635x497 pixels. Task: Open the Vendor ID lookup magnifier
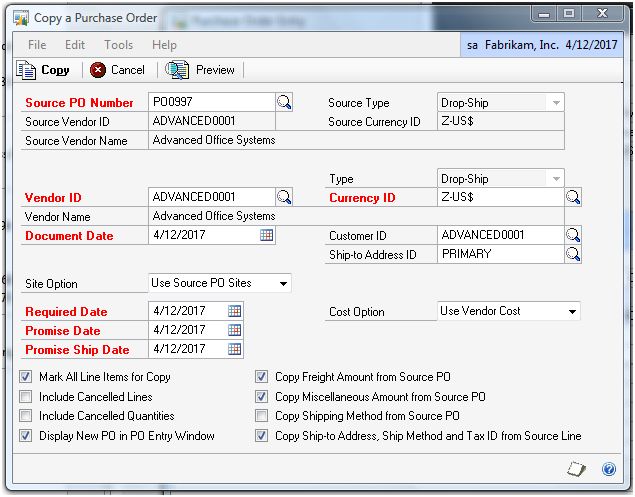284,197
